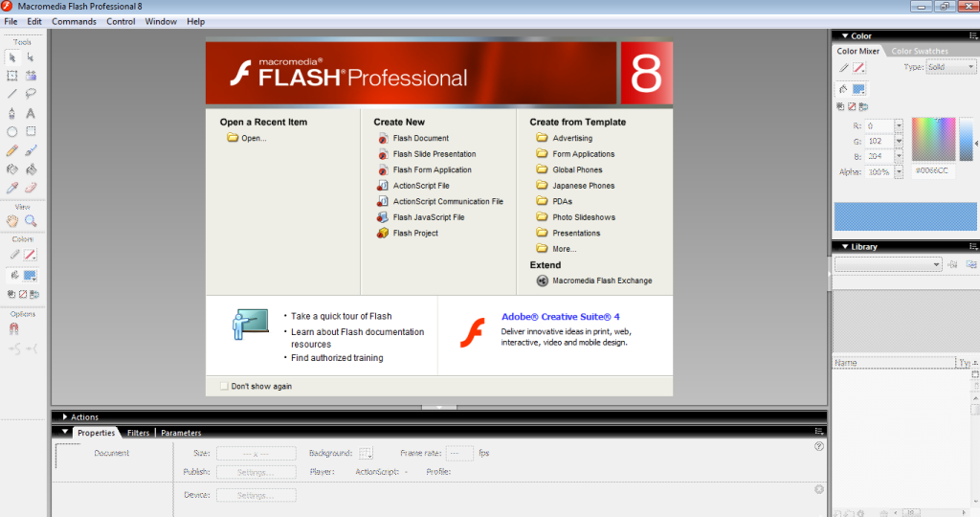Click the No Color icon in Tools panel

point(23,294)
